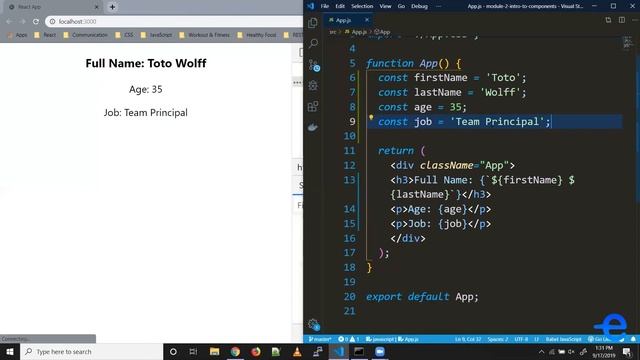Screen dimensions: 640x360
Task: Click the minimap in the editor
Action: point(628,42)
